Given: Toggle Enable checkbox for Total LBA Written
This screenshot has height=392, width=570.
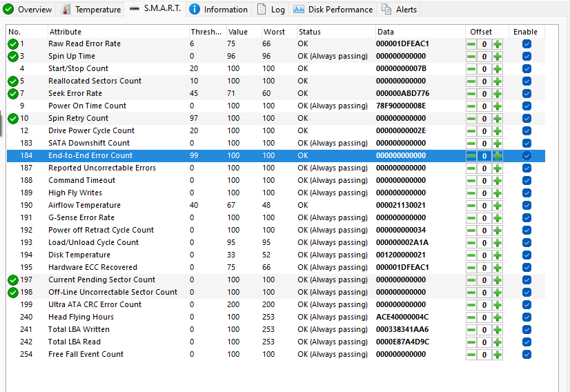Looking at the screenshot, I should [x=527, y=330].
